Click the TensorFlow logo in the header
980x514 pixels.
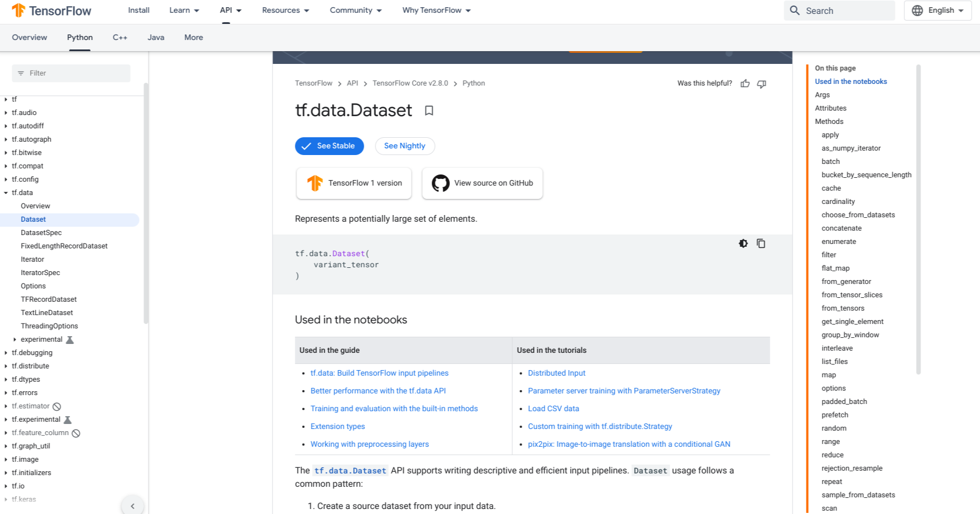19,10
